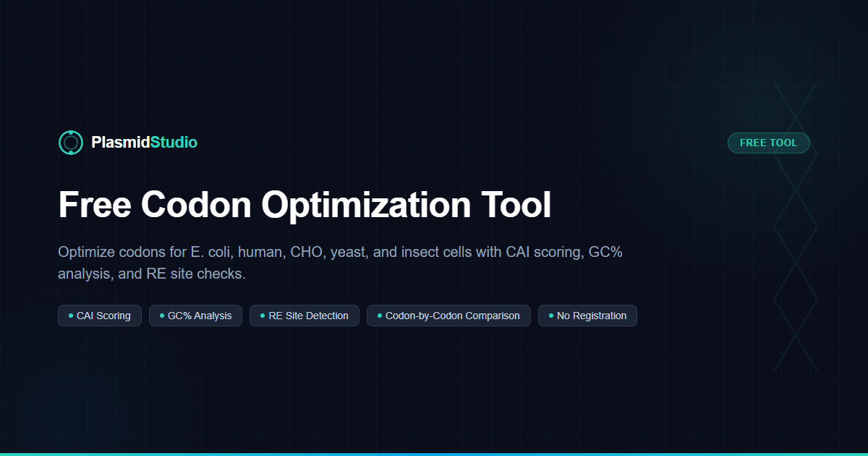Viewport: 868px width, 456px height.
Task: Open the PlasmidStudio brand name
Action: click(144, 143)
